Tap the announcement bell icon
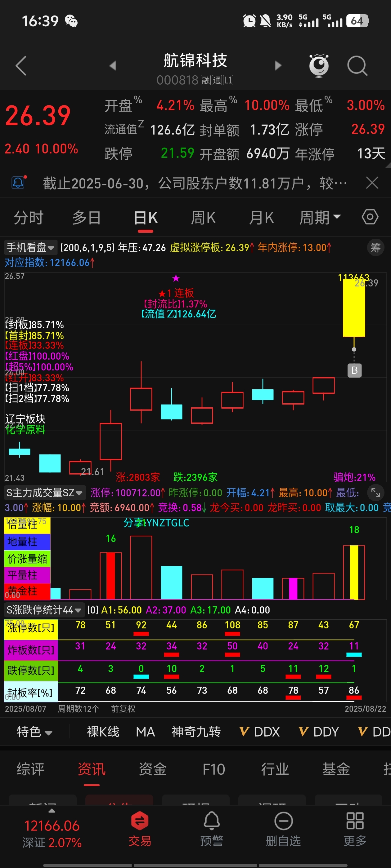The height and width of the screenshot is (868, 391). (x=19, y=183)
